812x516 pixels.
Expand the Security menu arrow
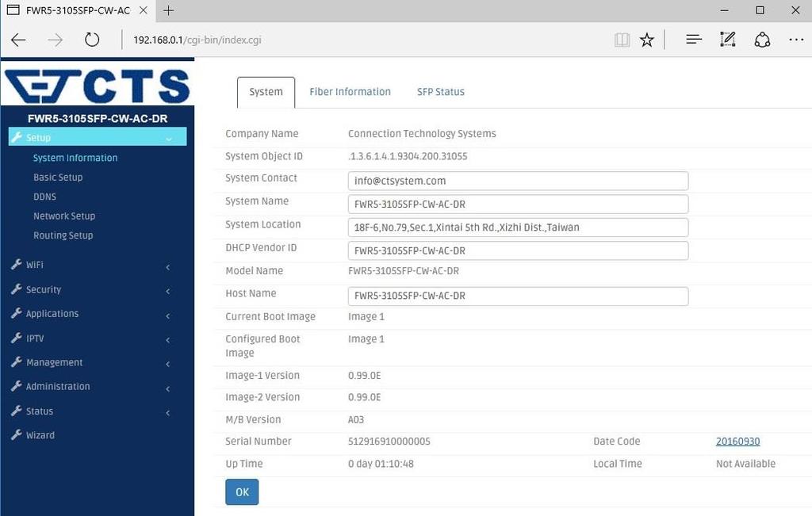[x=168, y=292]
